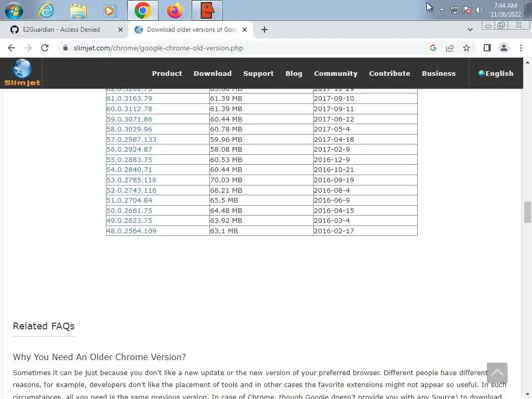Go back to previous page
Screen dimensions: 532x399
pos(11,48)
